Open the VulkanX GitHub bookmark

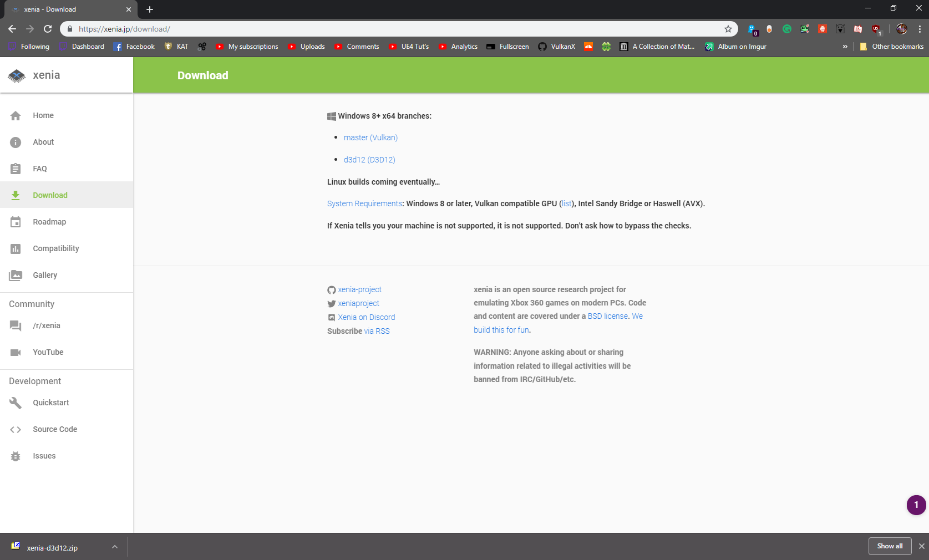556,47
